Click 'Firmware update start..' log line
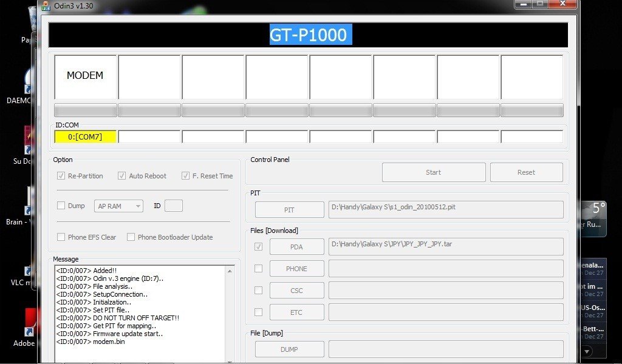 point(109,334)
